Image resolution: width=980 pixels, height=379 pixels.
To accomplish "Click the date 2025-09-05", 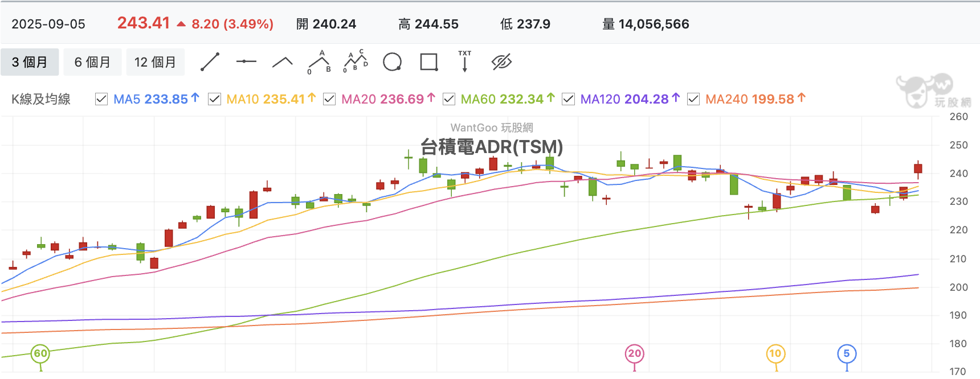I will point(48,24).
